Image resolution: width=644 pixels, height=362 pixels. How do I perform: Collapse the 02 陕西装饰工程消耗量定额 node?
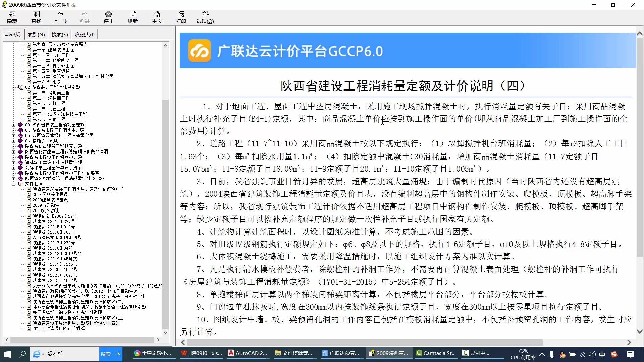(14, 87)
